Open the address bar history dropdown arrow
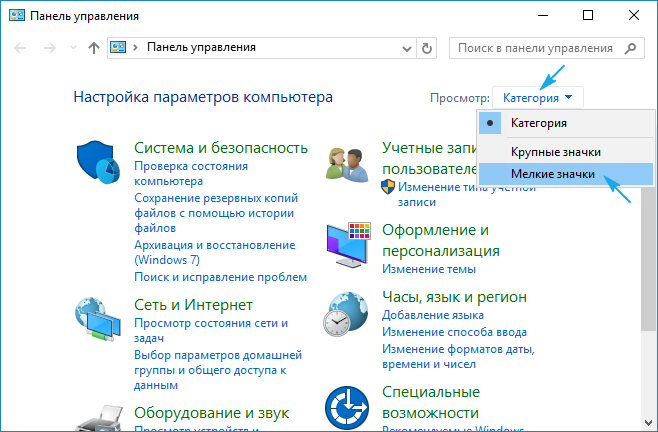The height and width of the screenshot is (432, 658). (x=406, y=48)
